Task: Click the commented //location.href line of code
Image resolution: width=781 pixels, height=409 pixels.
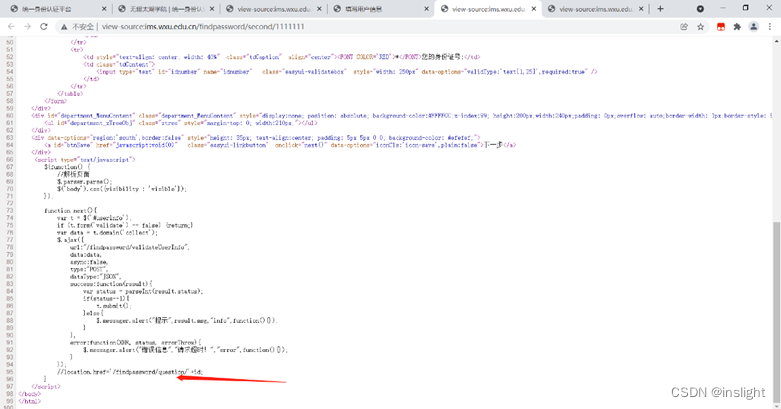Action: (130, 372)
